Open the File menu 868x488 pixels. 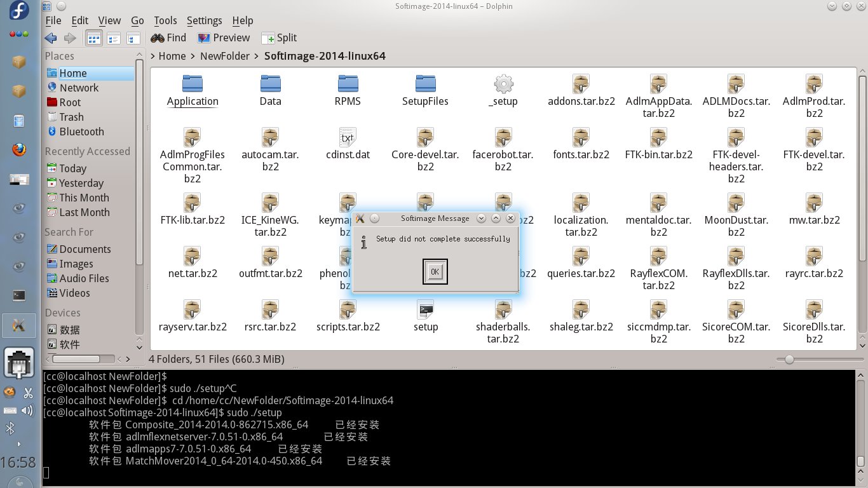pos(53,20)
